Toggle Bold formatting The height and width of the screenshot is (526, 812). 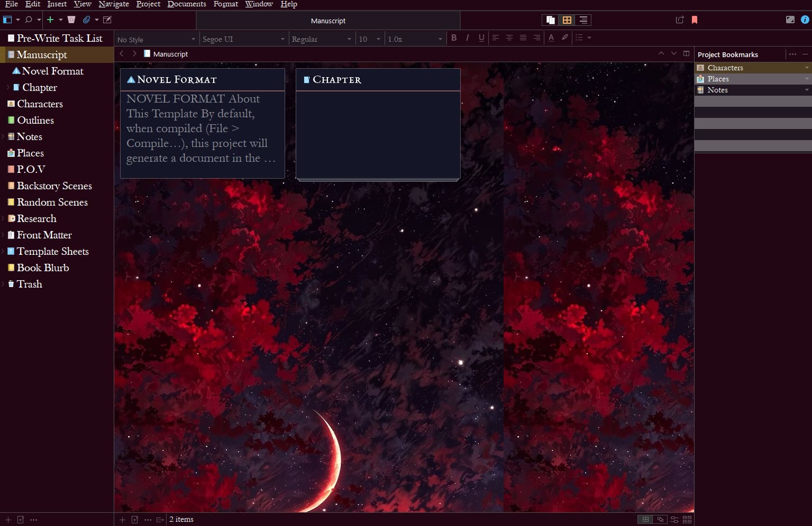(x=454, y=38)
